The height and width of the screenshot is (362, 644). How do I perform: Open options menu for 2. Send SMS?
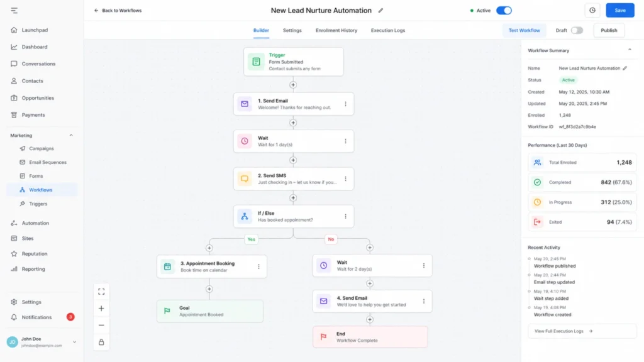tap(345, 179)
